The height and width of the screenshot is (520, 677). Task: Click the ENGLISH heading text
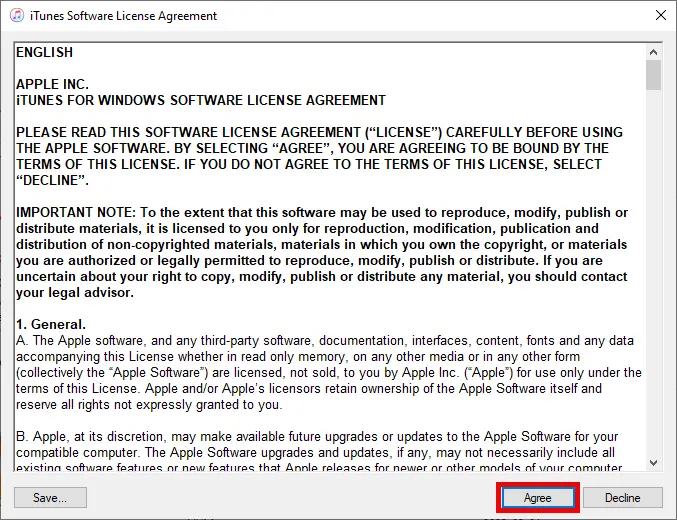(x=44, y=52)
